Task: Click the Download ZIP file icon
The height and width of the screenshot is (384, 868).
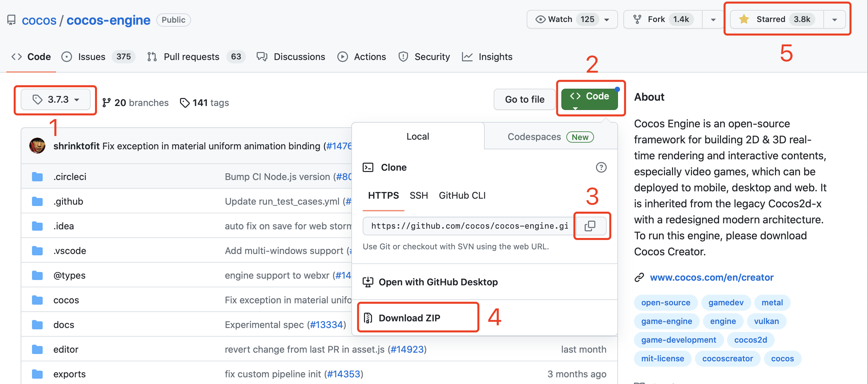Action: 368,318
